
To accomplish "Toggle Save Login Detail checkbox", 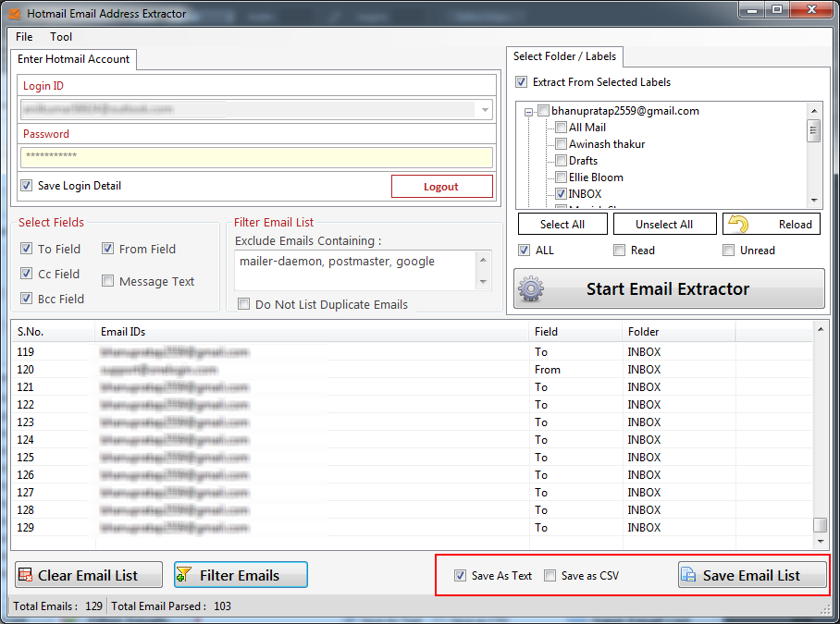I will 26,186.
